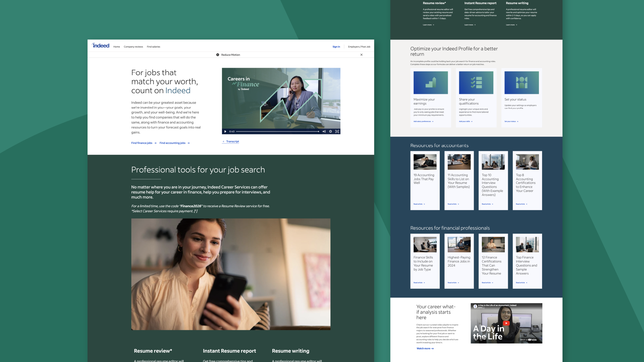Mute the Careers in Finance video volume
Image resolution: width=644 pixels, height=362 pixels.
tap(324, 131)
